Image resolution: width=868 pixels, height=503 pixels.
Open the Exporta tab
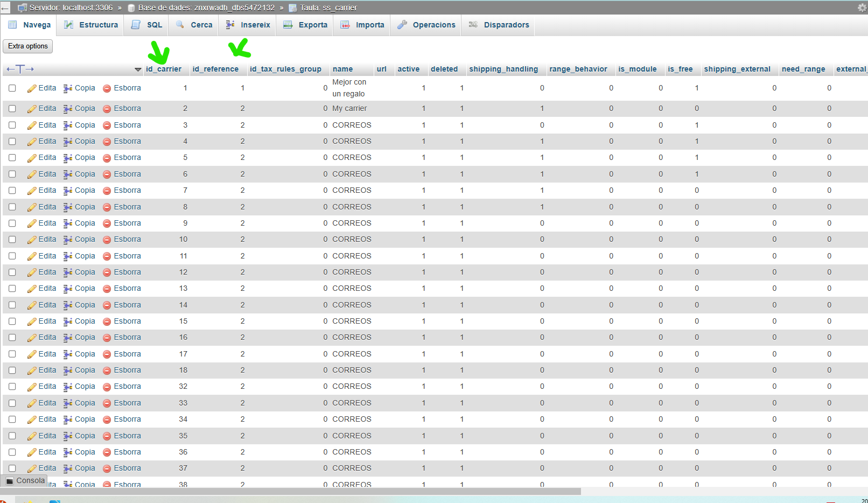pyautogui.click(x=305, y=25)
